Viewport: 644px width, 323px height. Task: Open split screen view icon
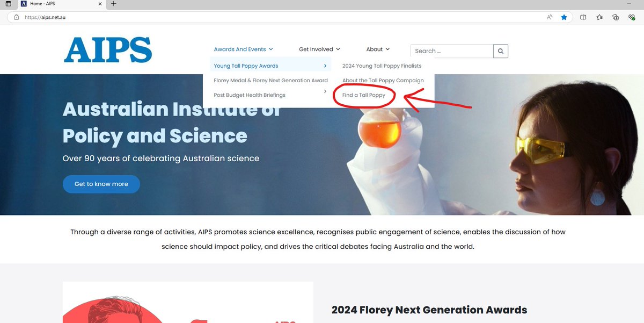tap(583, 17)
